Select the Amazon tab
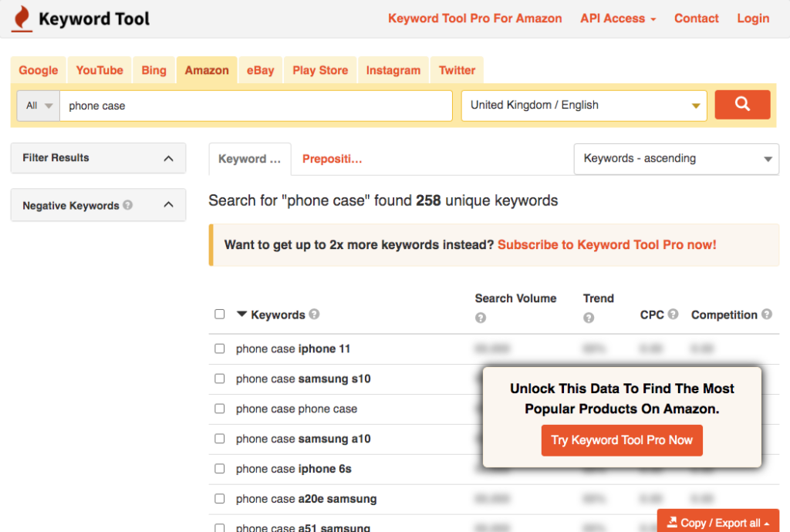This screenshot has width=790, height=532. tap(207, 70)
